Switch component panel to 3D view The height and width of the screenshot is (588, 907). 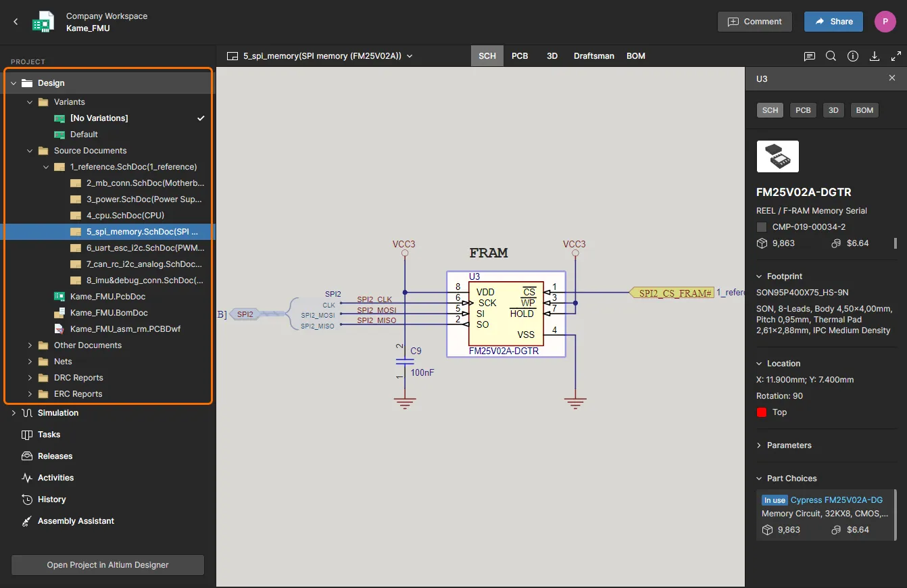point(833,110)
